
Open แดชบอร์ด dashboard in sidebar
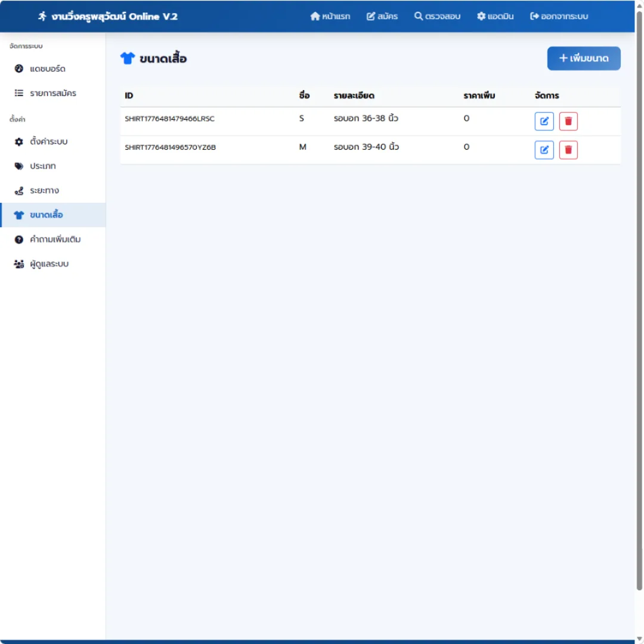pyautogui.click(x=52, y=69)
